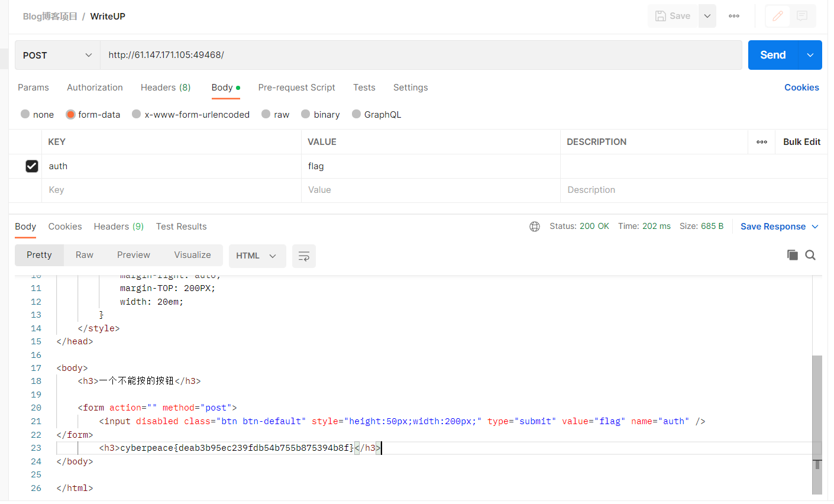Click the flag value cell

pyautogui.click(x=431, y=166)
